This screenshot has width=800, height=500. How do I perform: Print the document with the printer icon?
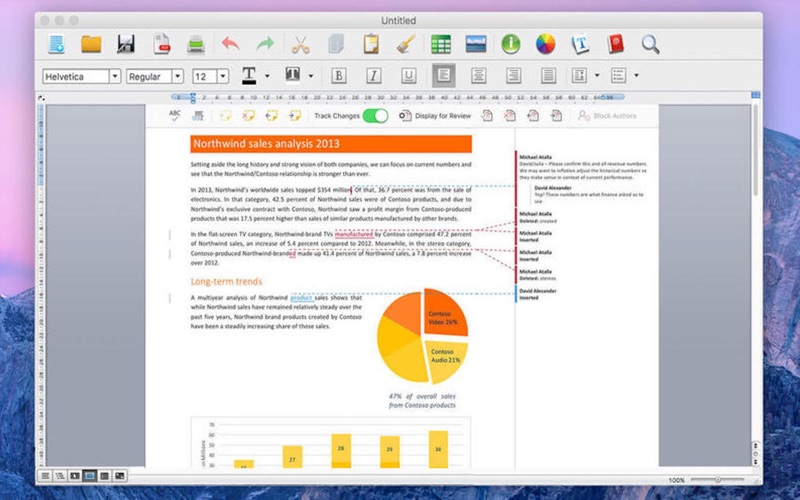196,44
